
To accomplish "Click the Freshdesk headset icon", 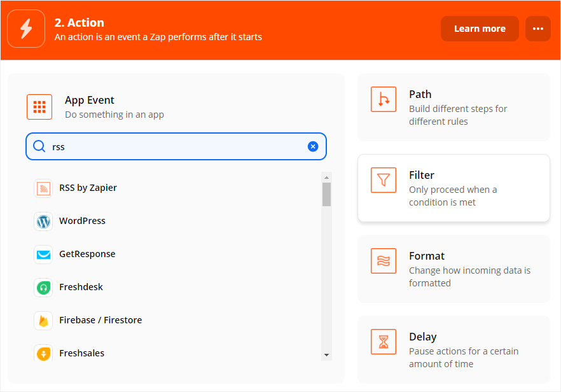I will click(43, 288).
